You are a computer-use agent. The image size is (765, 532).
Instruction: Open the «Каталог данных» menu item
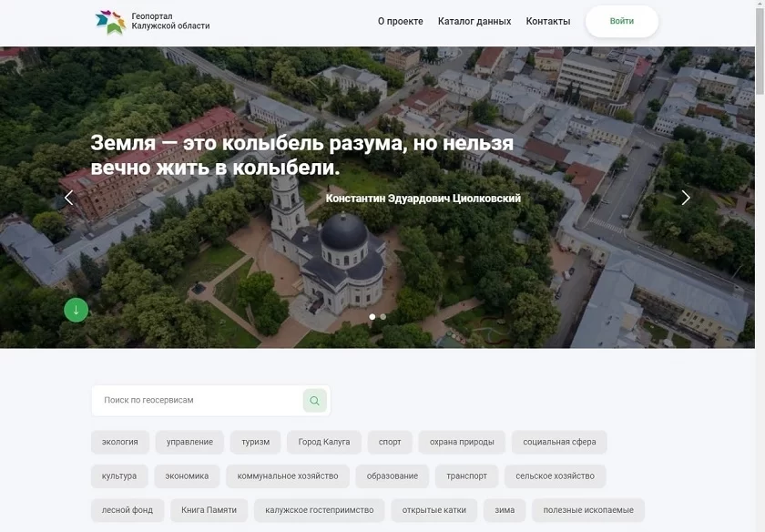[474, 21]
